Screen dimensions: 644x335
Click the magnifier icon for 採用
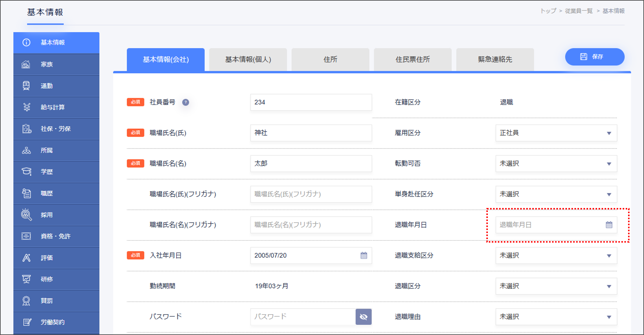(26, 215)
